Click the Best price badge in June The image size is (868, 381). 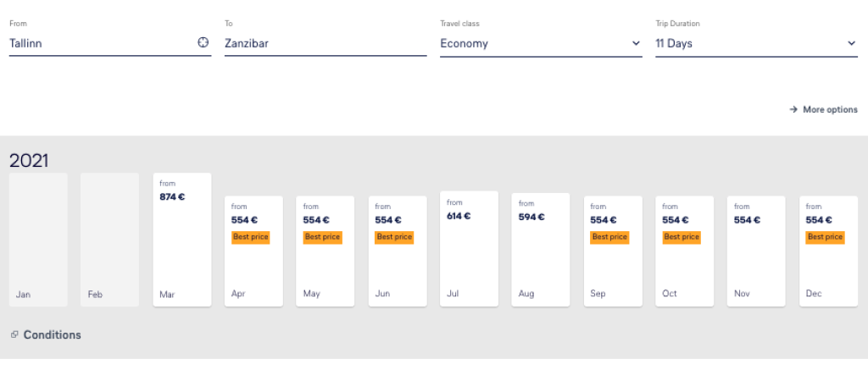click(x=394, y=237)
